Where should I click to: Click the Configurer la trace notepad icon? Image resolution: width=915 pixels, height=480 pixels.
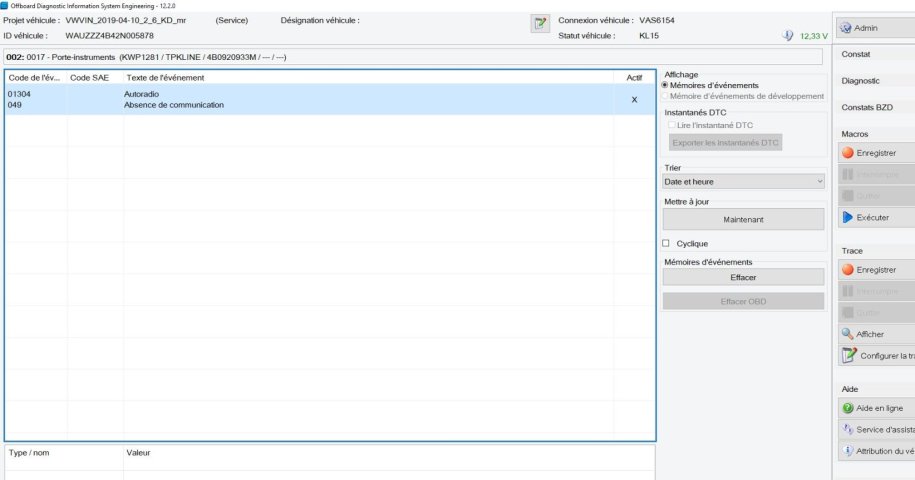tap(848, 355)
